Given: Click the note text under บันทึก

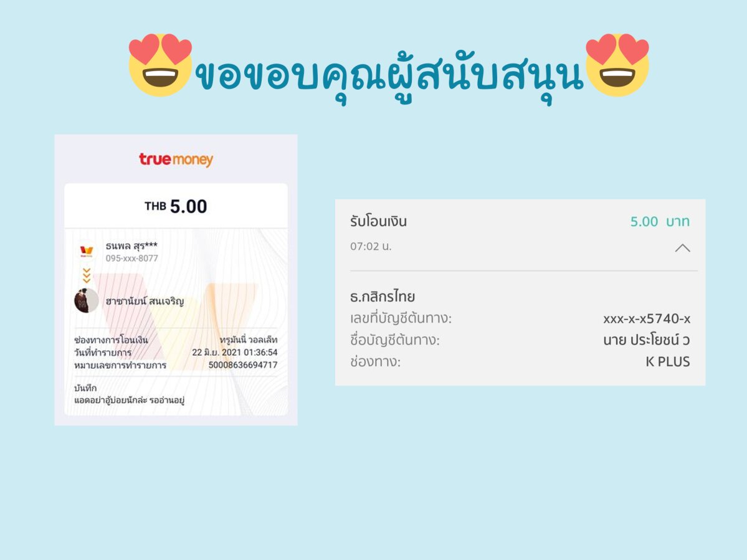Looking at the screenshot, I should [129, 400].
